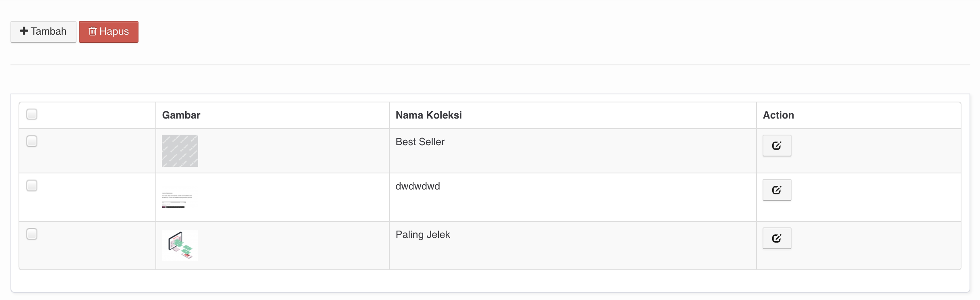Screen dimensions: 980x300
Task: Toggle the select-all checkbox in header
Action: point(32,114)
